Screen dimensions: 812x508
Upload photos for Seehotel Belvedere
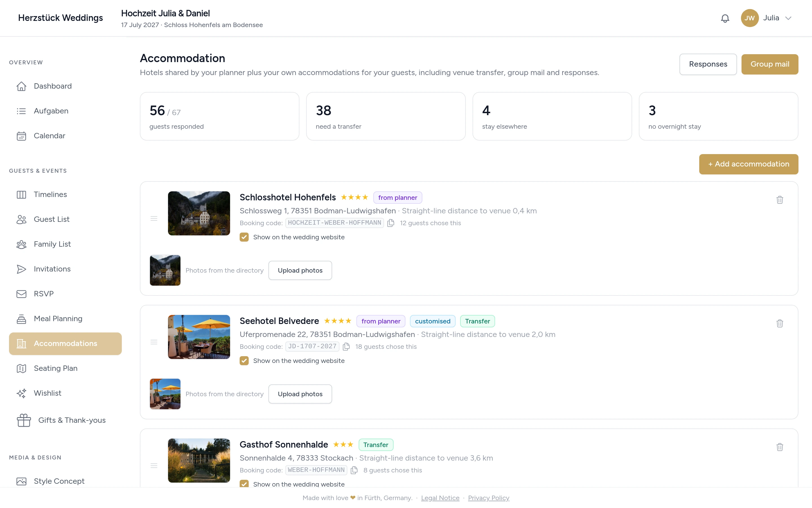pos(300,394)
